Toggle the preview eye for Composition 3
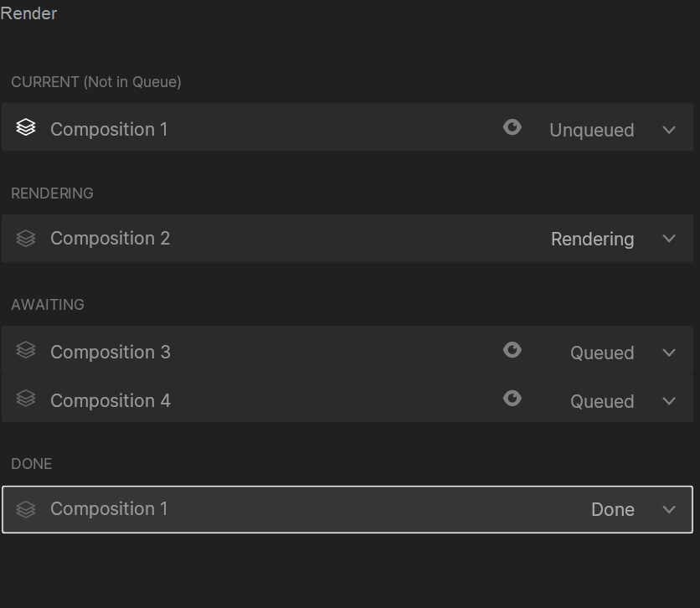 pyautogui.click(x=512, y=350)
